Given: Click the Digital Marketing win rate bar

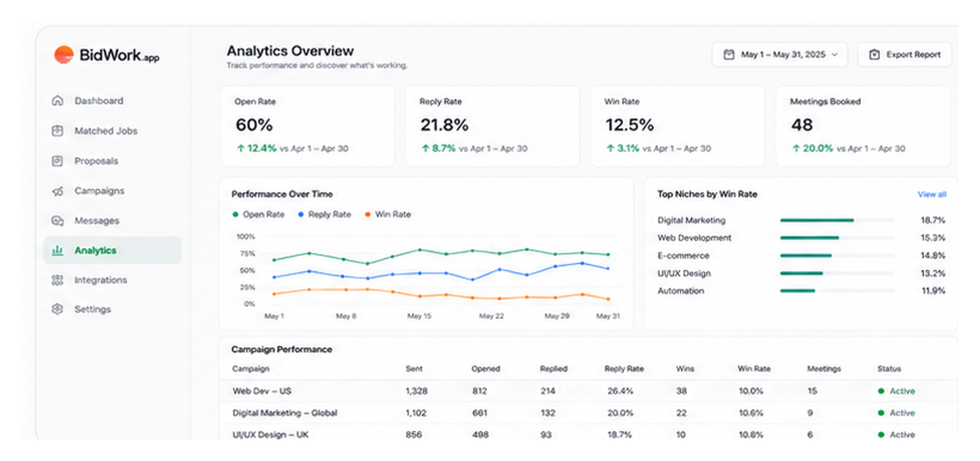Looking at the screenshot, I should point(817,220).
